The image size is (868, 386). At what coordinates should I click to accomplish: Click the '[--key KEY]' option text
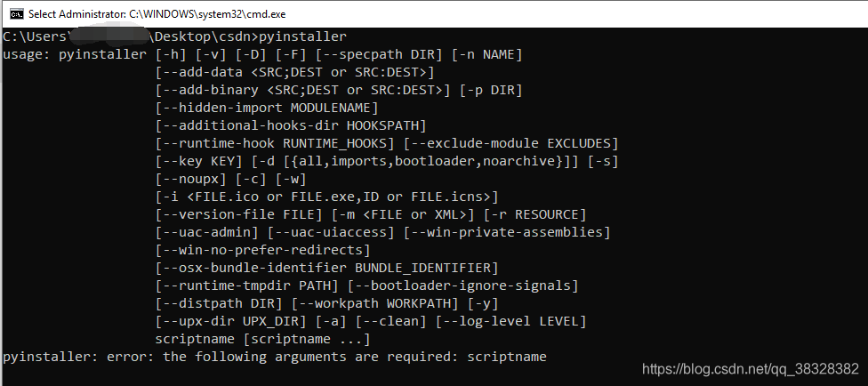(199, 161)
